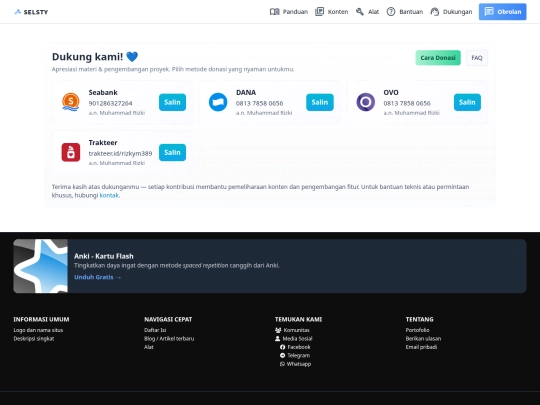
Task: Click the NAVIGASI CEPAT footer heading
Action: point(168,319)
